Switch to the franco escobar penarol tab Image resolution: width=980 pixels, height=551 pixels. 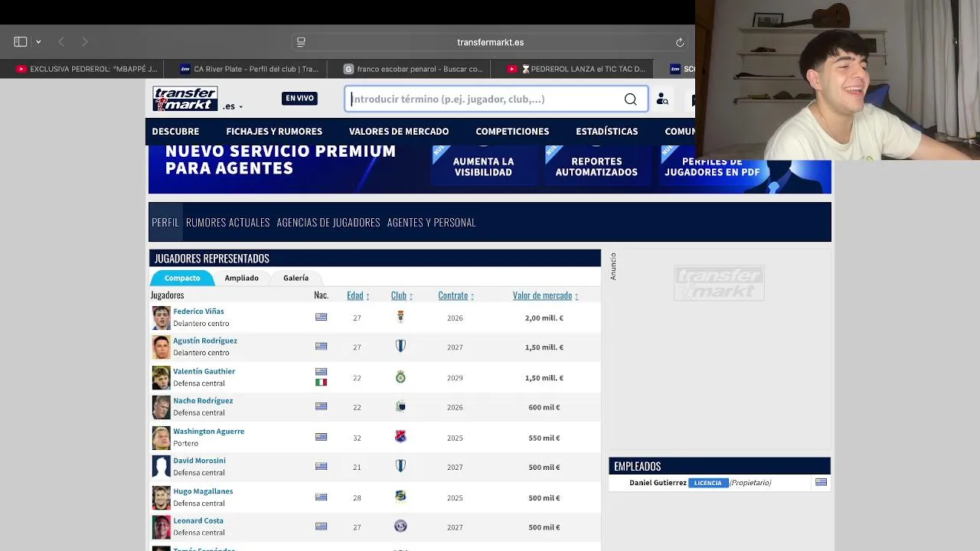coord(413,69)
